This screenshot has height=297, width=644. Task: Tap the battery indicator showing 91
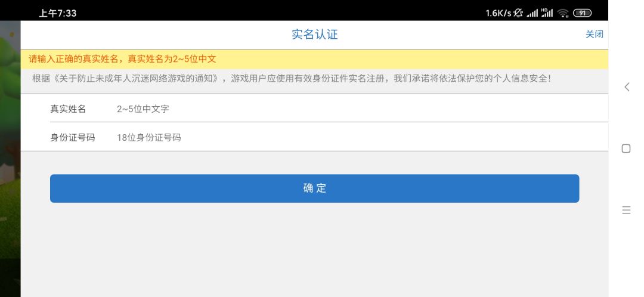click(582, 13)
